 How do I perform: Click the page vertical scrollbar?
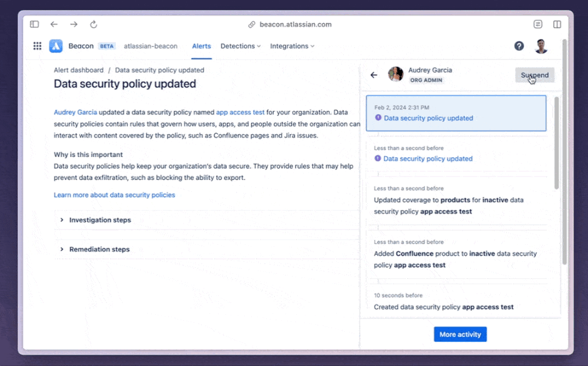(x=564, y=151)
